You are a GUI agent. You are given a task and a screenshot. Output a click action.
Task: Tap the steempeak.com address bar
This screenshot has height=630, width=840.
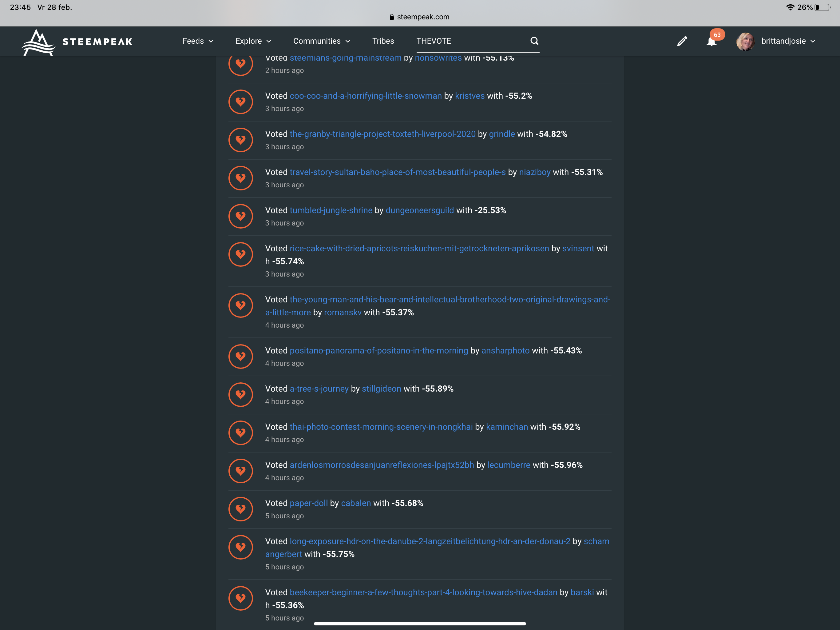click(420, 17)
